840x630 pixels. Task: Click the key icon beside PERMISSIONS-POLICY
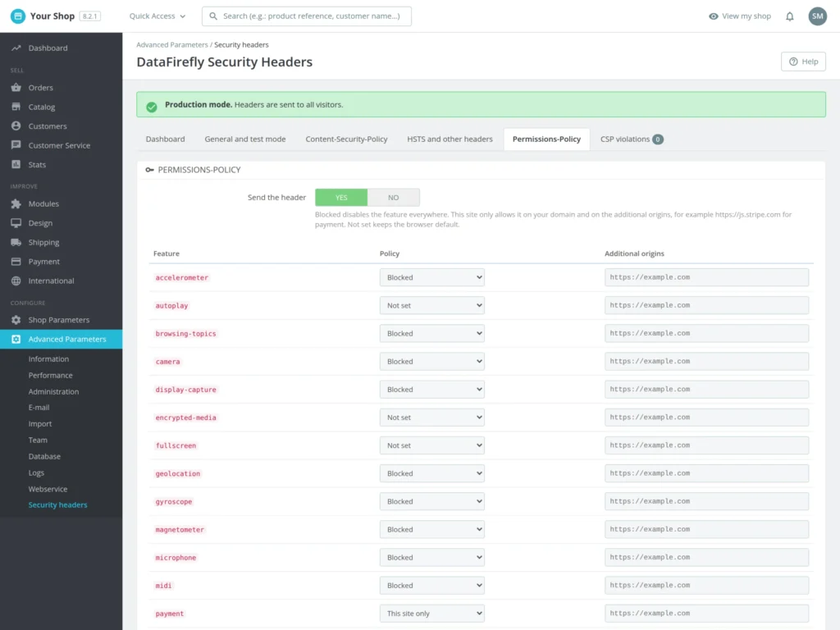[x=149, y=170]
